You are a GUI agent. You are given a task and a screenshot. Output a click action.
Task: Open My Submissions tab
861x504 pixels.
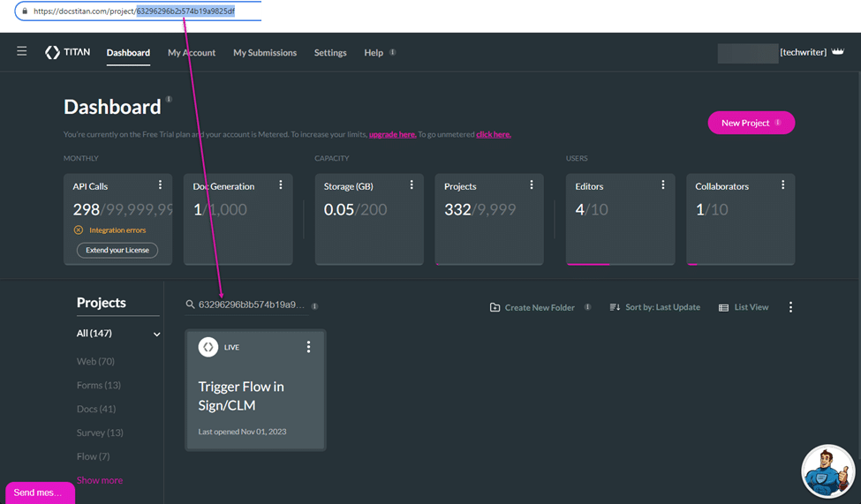265,53
